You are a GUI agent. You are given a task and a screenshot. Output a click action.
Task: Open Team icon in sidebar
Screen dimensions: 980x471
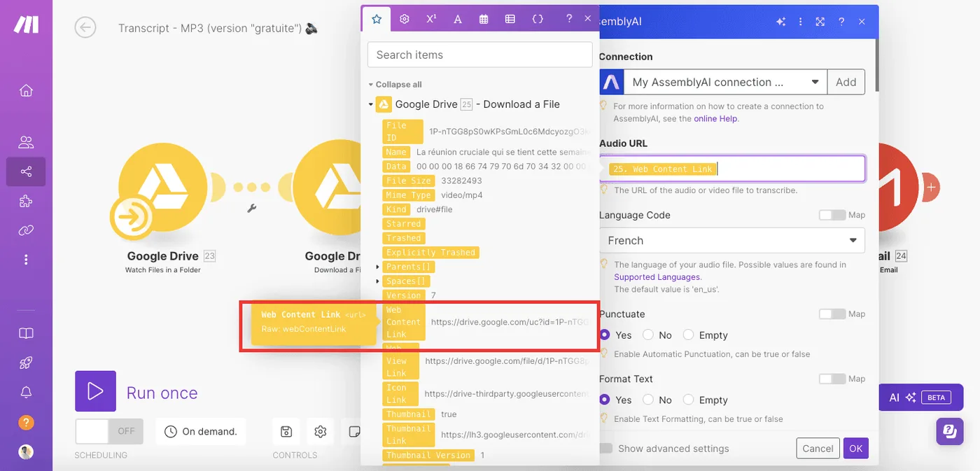[26, 142]
